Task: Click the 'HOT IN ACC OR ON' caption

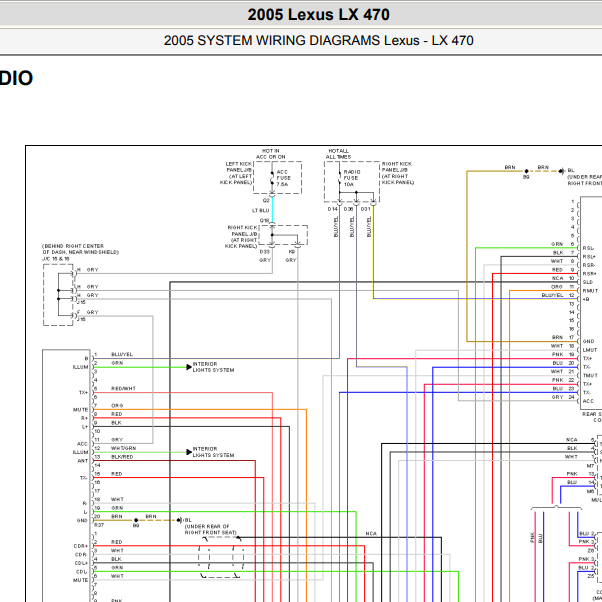Action: [271, 154]
